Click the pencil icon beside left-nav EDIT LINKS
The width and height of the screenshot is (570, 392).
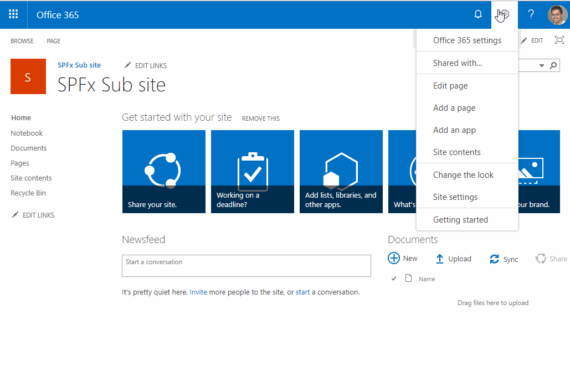pyautogui.click(x=15, y=215)
